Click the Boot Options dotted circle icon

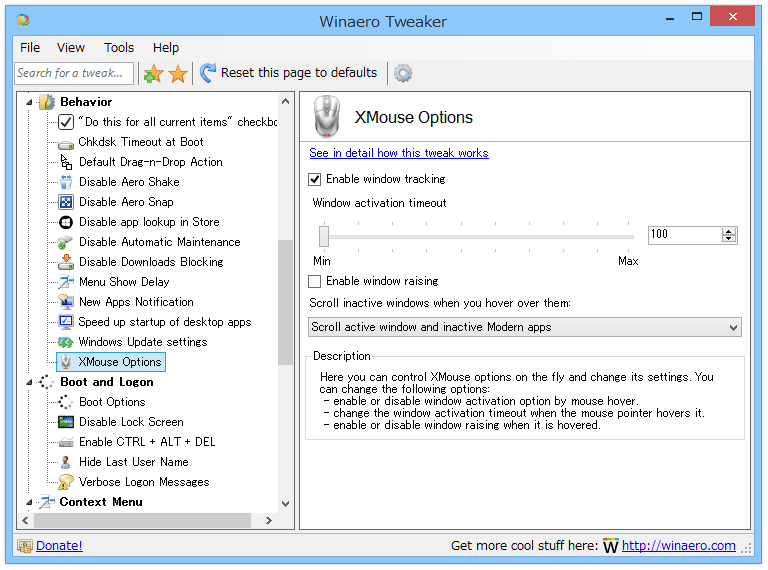66,402
